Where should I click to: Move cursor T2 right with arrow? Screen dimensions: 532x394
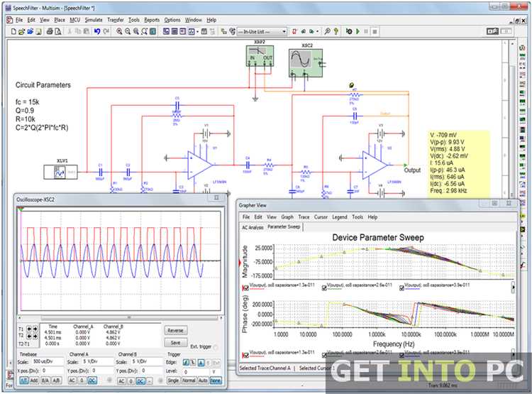click(x=35, y=336)
